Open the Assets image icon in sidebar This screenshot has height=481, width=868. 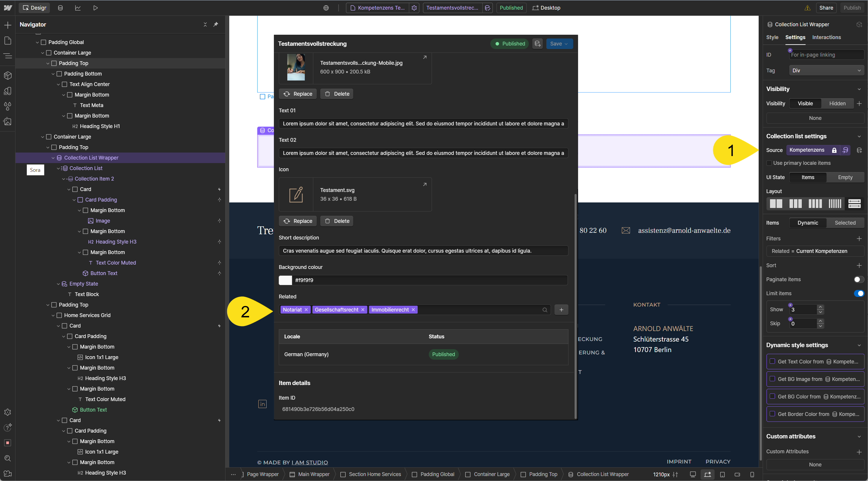tap(7, 121)
